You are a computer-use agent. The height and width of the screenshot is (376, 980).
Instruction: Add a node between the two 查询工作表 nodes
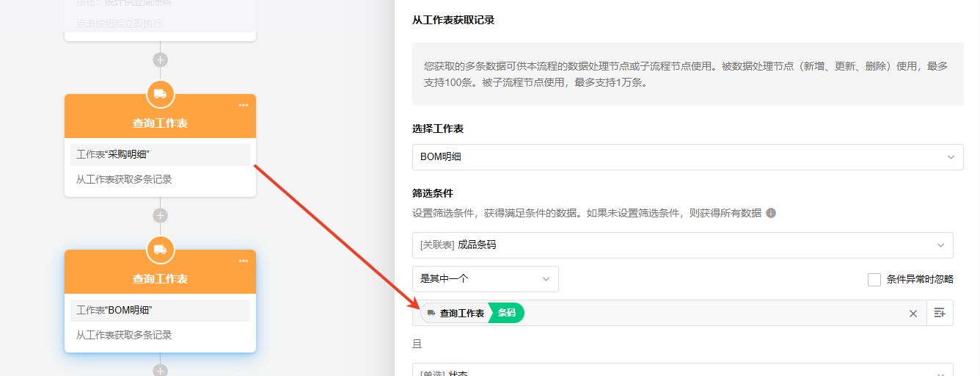(160, 215)
